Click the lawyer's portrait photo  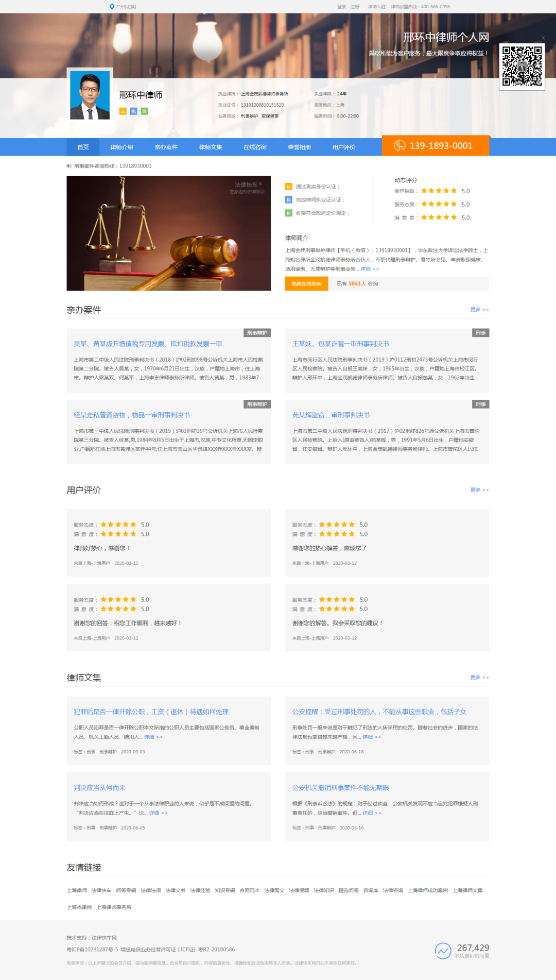coord(90,95)
